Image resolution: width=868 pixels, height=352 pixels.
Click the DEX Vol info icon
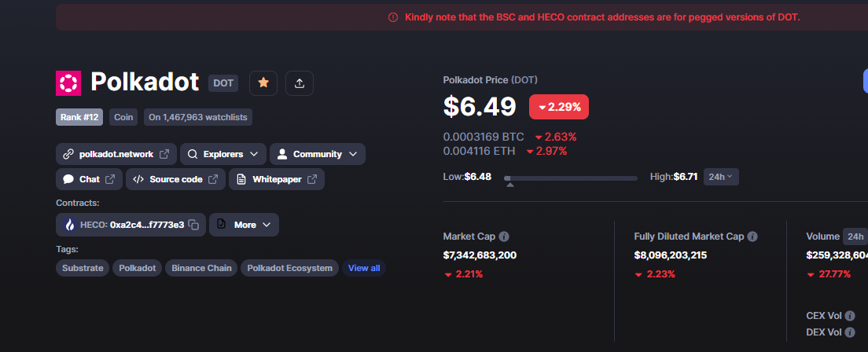coord(850,332)
